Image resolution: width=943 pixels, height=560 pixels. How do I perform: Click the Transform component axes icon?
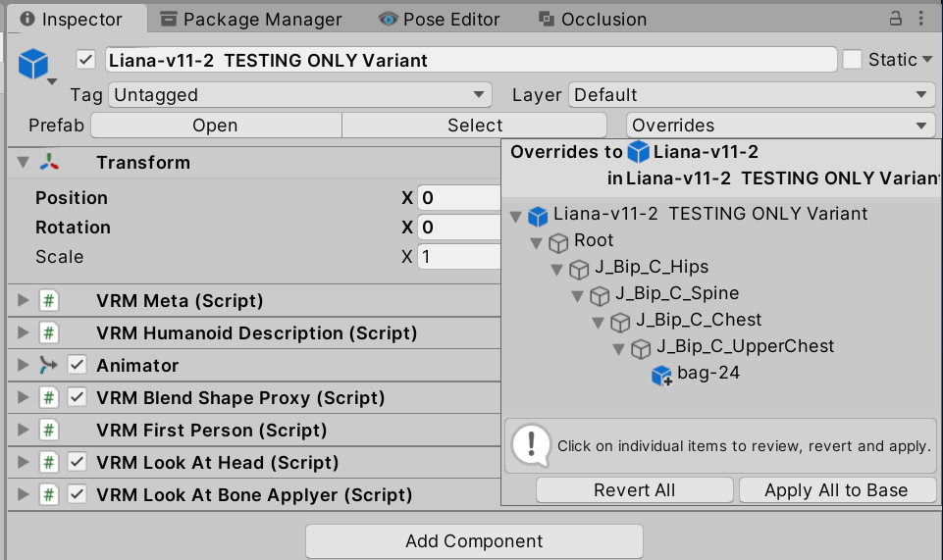click(49, 162)
